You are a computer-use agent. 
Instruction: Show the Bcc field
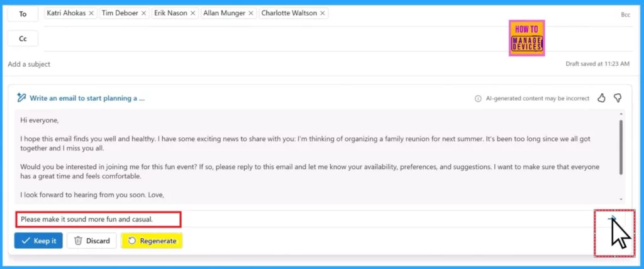click(x=625, y=14)
